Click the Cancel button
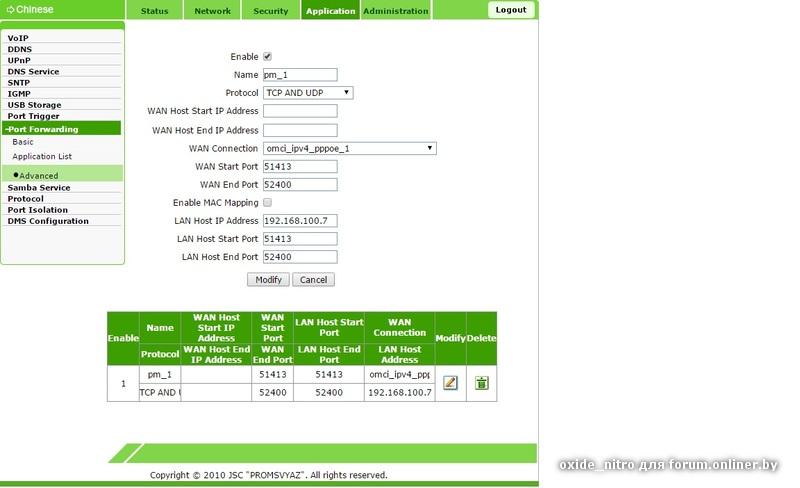This screenshot has height=488, width=800. [x=313, y=280]
